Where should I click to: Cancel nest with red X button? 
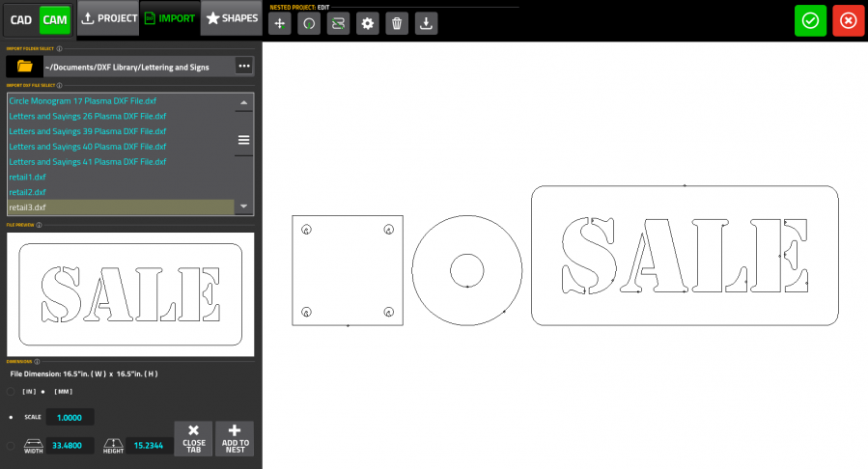(x=848, y=20)
